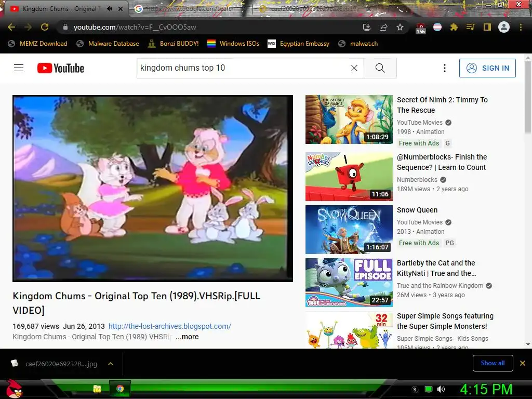Clear the search text with the X
This screenshot has width=532, height=399.
point(354,68)
